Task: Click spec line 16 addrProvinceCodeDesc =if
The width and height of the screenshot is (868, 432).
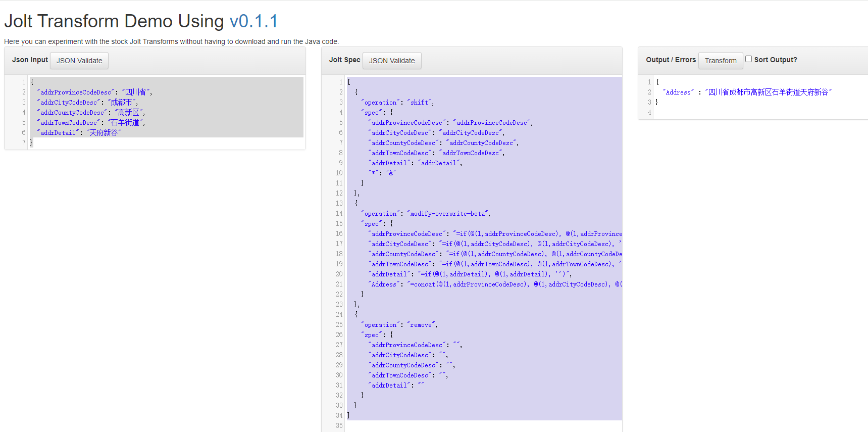Action: [x=495, y=233]
